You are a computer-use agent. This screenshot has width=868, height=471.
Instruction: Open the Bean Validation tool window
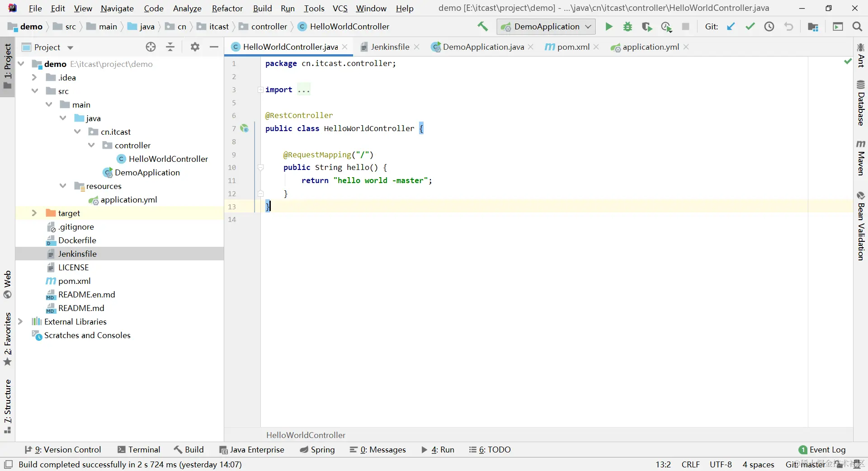[x=861, y=226]
